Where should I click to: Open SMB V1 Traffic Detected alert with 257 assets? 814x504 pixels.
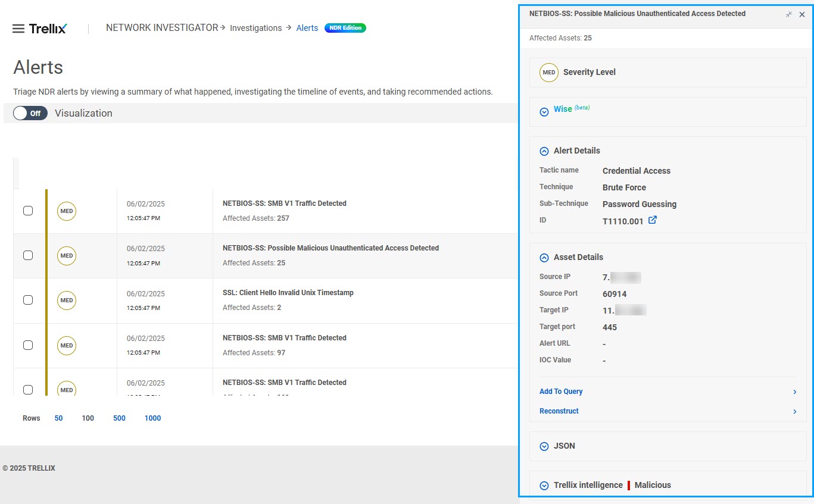click(285, 204)
